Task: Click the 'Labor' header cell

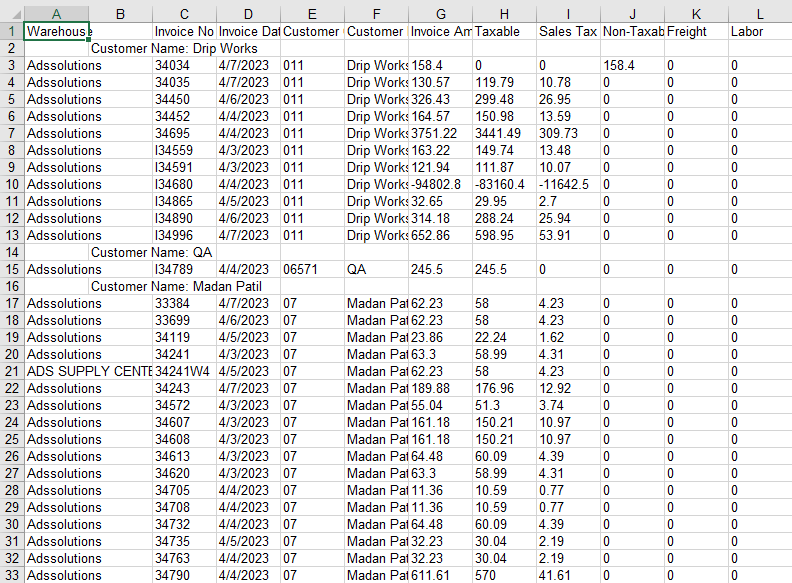Action: click(760, 31)
